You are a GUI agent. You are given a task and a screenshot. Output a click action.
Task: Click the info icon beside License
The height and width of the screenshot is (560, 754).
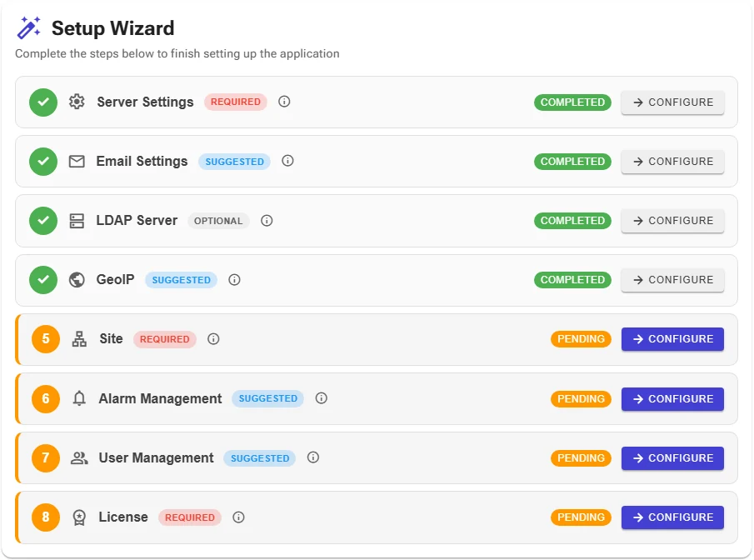238,517
